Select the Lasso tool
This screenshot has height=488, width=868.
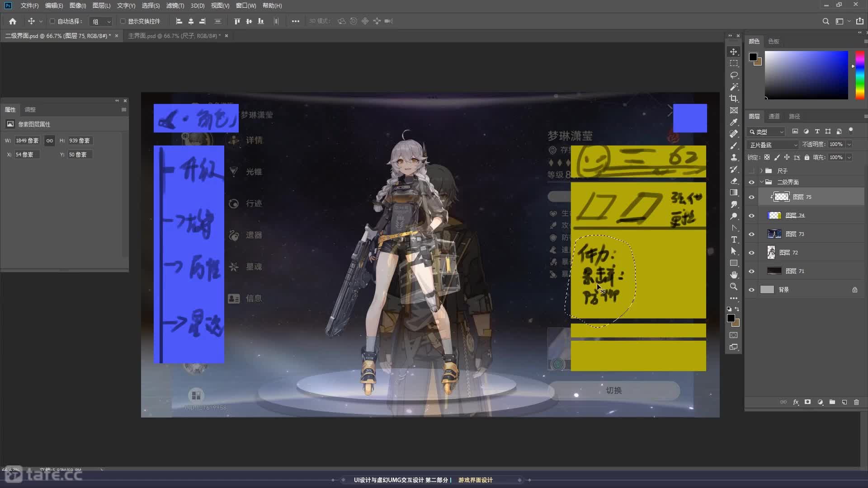[734, 75]
